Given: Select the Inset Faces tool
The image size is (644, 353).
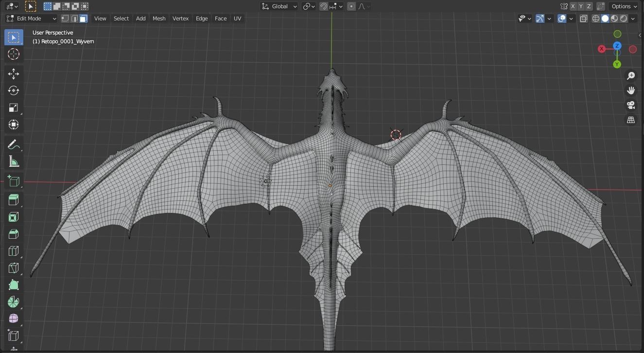Looking at the screenshot, I should (14, 217).
